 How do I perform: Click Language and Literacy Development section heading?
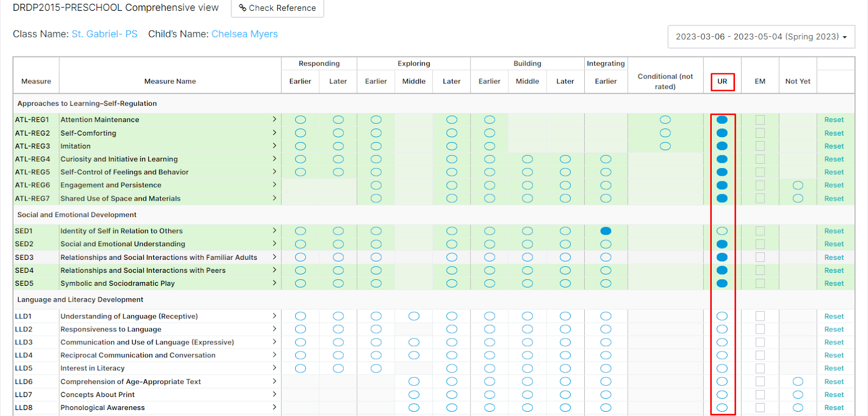point(80,299)
